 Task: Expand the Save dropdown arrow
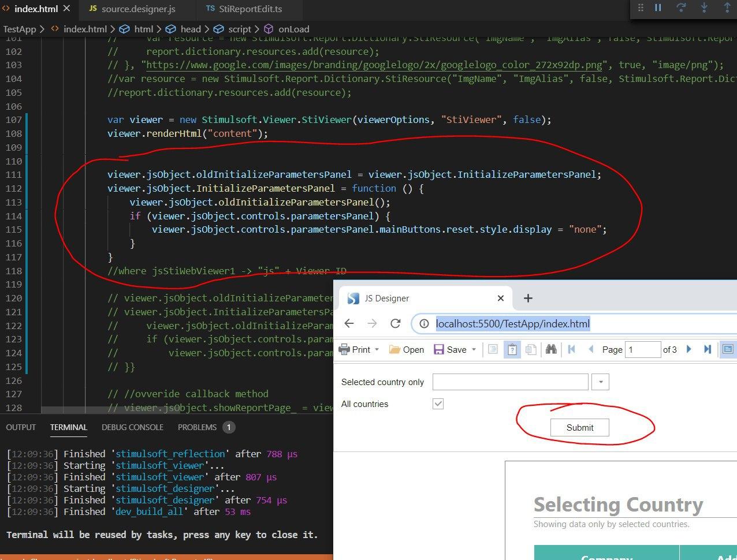(x=474, y=349)
